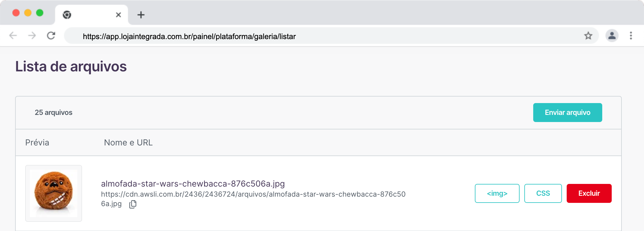644x231 pixels.
Task: Open the browser profile avatar
Action: click(x=612, y=36)
